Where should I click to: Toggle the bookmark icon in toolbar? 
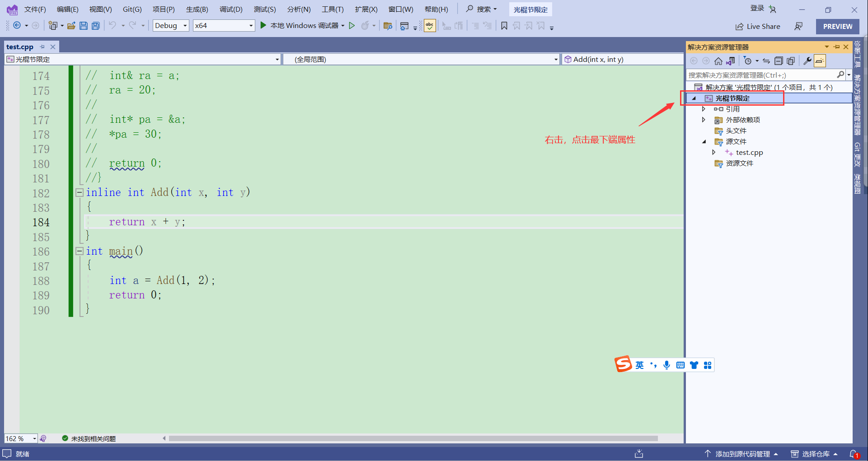tap(504, 26)
